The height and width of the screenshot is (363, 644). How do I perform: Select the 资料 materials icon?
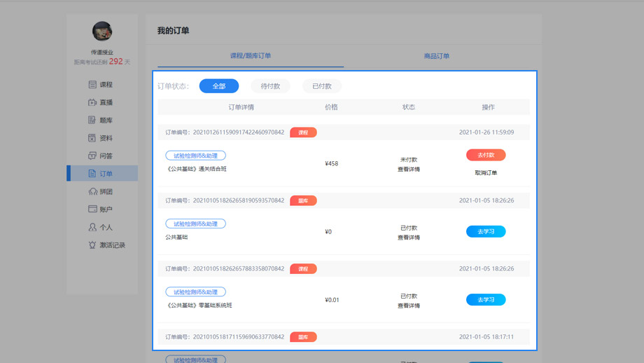click(x=92, y=138)
